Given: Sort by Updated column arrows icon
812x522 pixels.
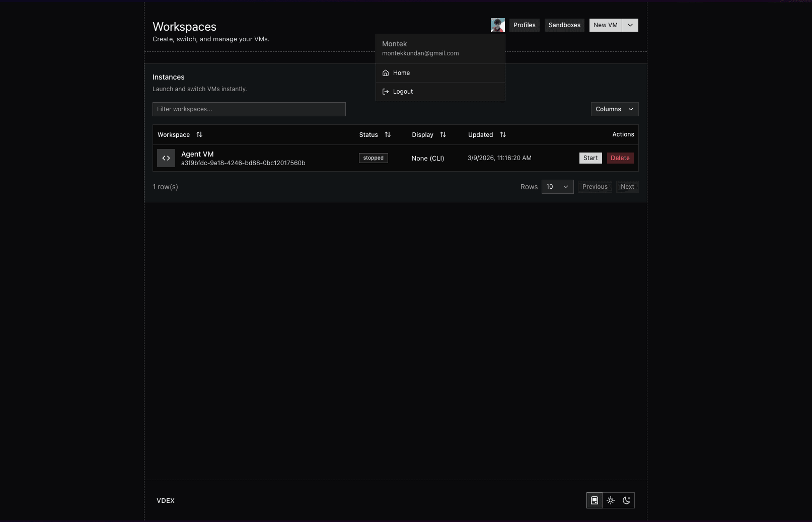Looking at the screenshot, I should pyautogui.click(x=503, y=134).
